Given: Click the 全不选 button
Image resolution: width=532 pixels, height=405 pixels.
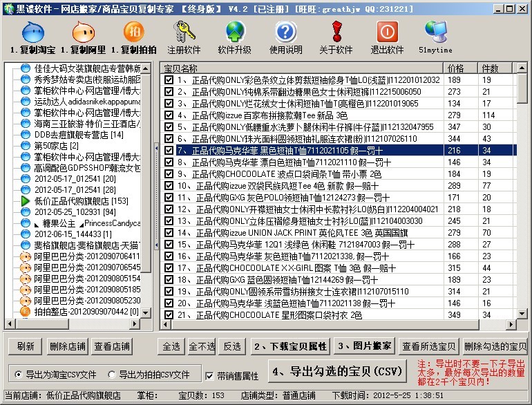Looking at the screenshot, I should 202,346.
